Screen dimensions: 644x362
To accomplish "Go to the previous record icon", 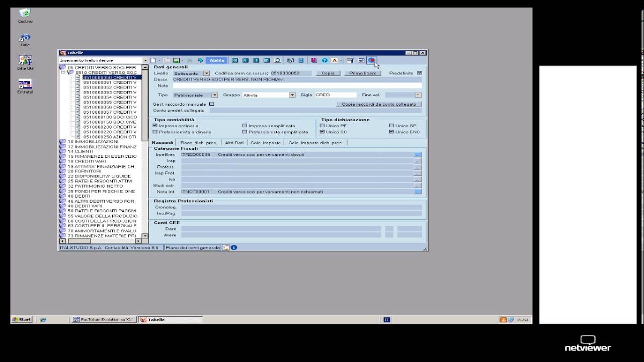I will (x=245, y=60).
